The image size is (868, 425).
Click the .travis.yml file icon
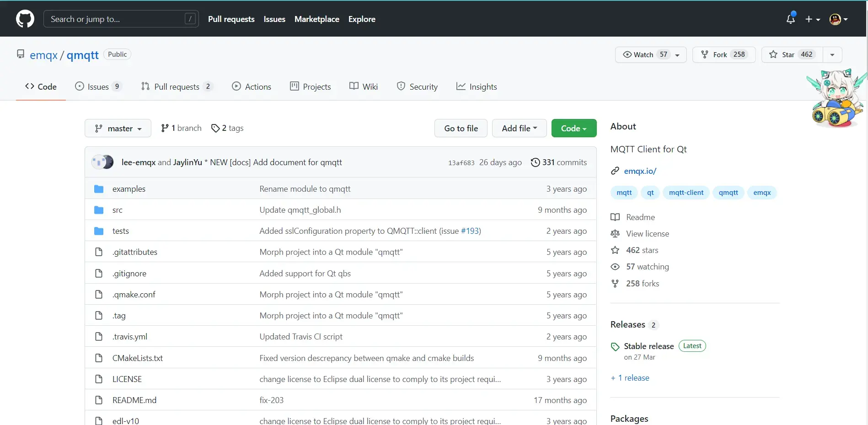coord(99,337)
